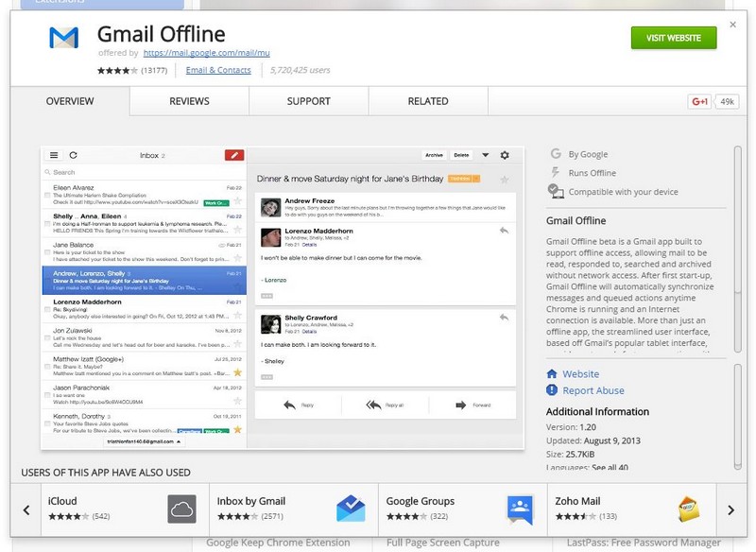
Task: Click the additional information scrollbar
Action: tap(737, 416)
